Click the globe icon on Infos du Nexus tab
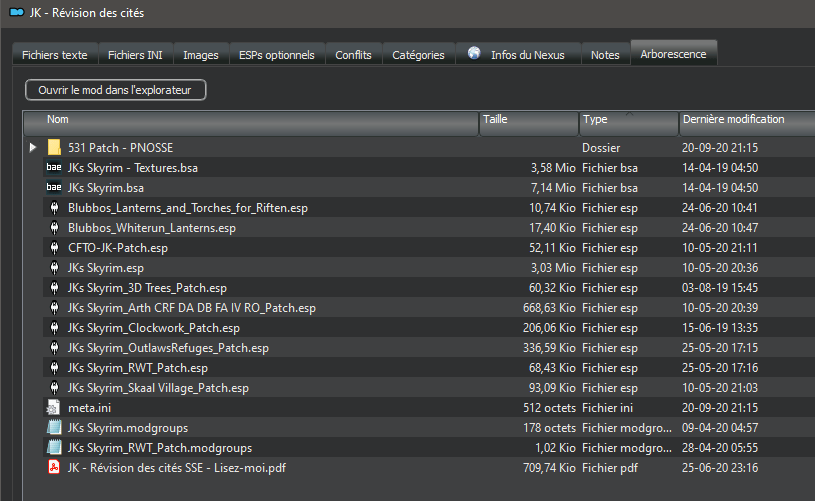Screen dimensions: 815x501 pyautogui.click(x=474, y=53)
